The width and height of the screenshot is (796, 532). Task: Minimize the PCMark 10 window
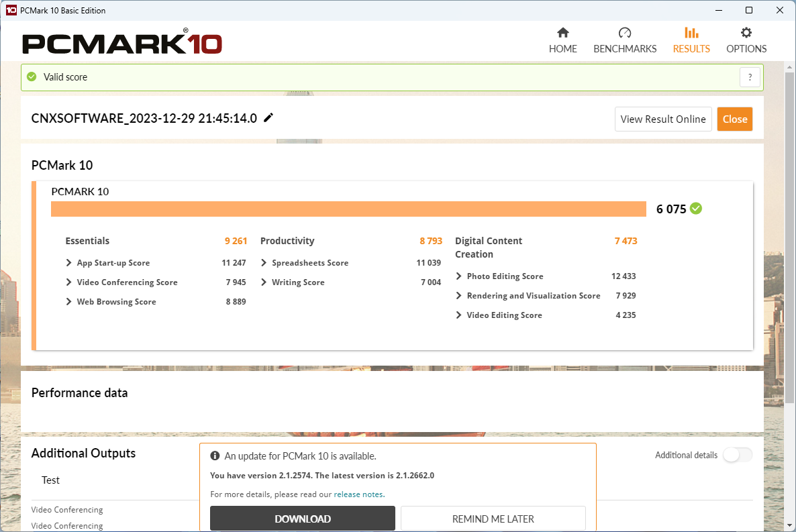click(x=719, y=10)
